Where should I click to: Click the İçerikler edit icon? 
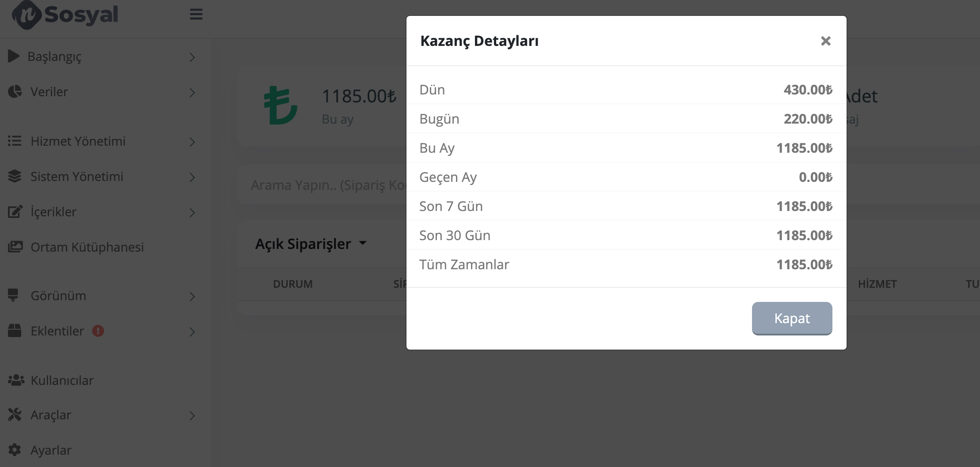coord(15,211)
